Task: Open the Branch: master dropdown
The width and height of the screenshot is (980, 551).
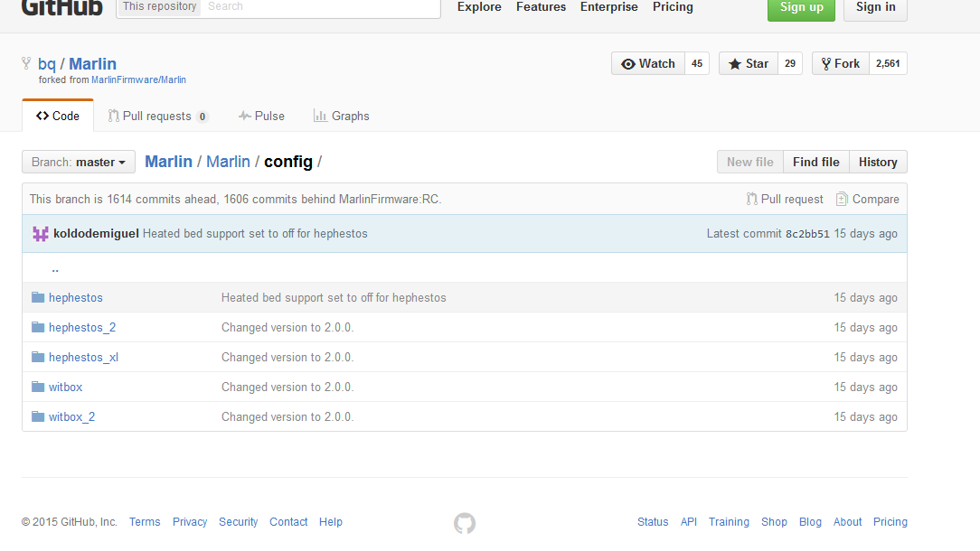Action: tap(79, 163)
